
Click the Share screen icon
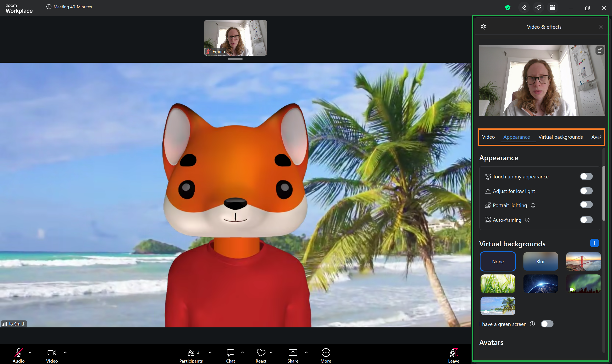point(293,353)
